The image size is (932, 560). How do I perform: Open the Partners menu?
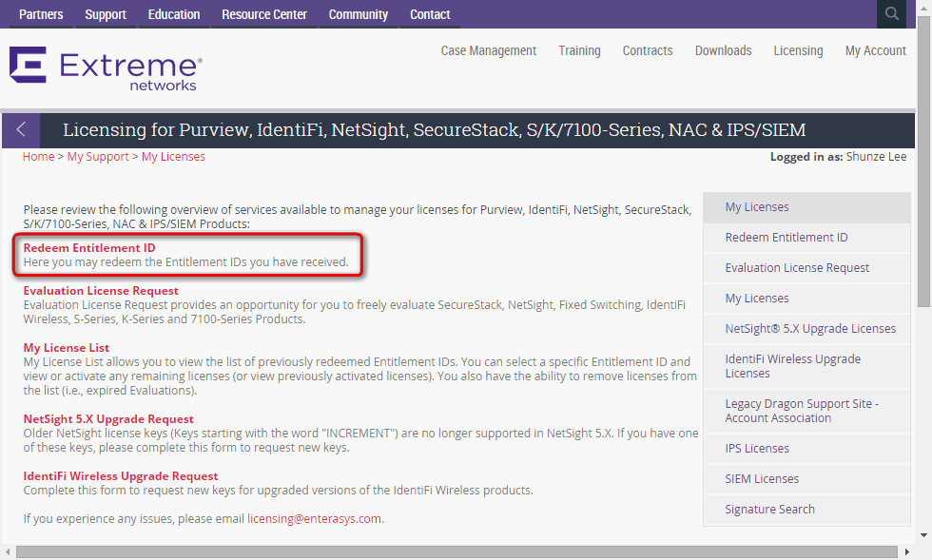coord(41,14)
